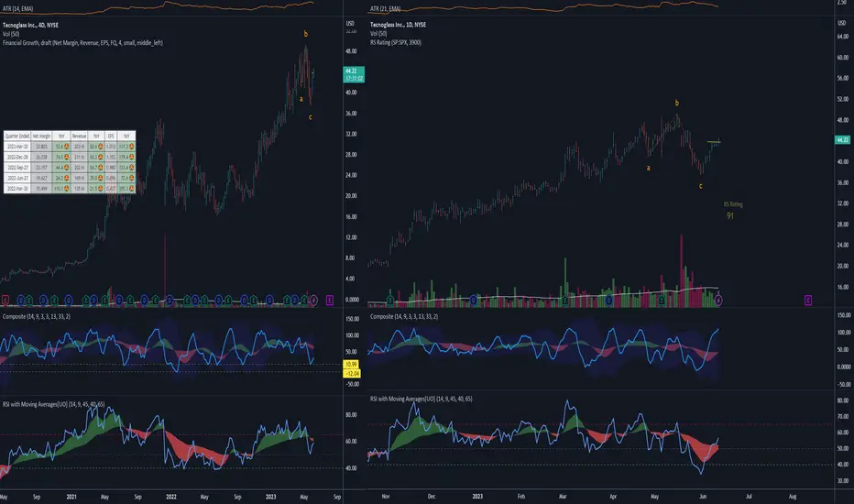The width and height of the screenshot is (854, 504).
Task: Click the 2021 label on the 4D time axis
Action: tap(71, 497)
